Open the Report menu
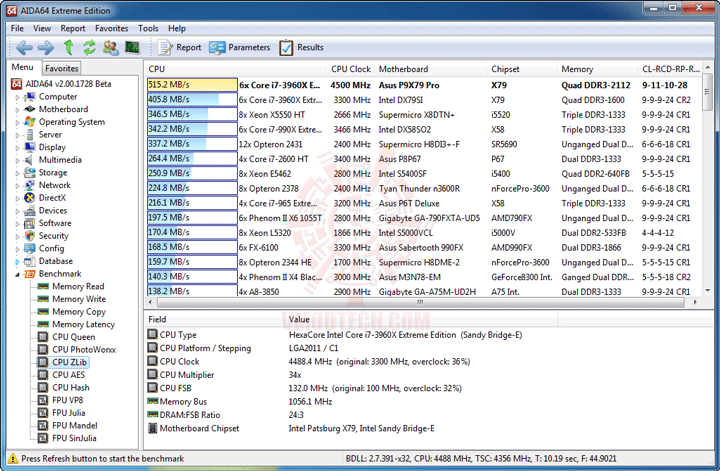720x471 pixels. [x=73, y=28]
